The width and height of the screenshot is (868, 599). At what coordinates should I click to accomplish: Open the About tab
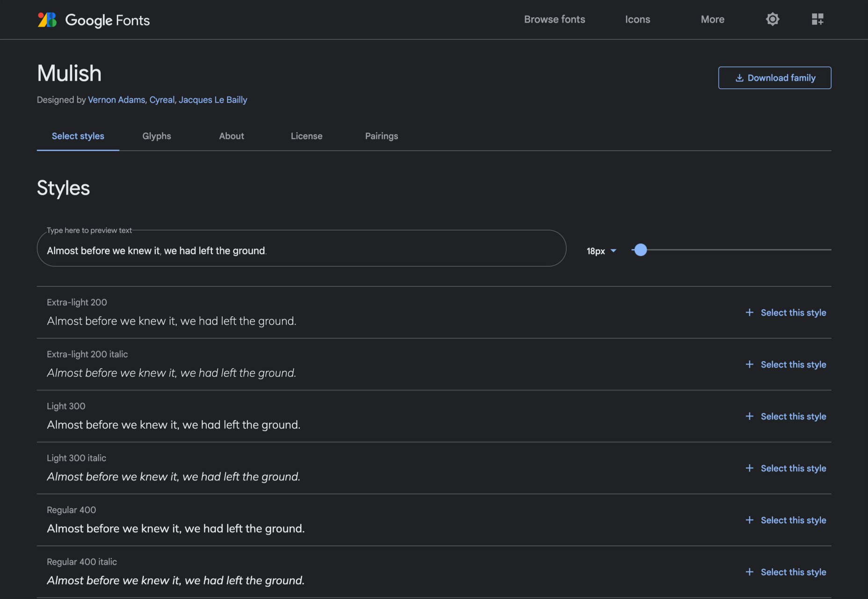231,136
